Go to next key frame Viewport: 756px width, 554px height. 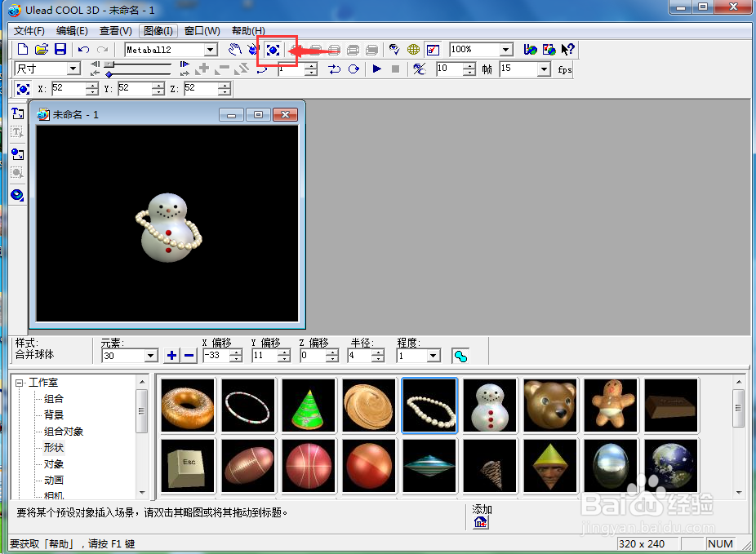[185, 73]
